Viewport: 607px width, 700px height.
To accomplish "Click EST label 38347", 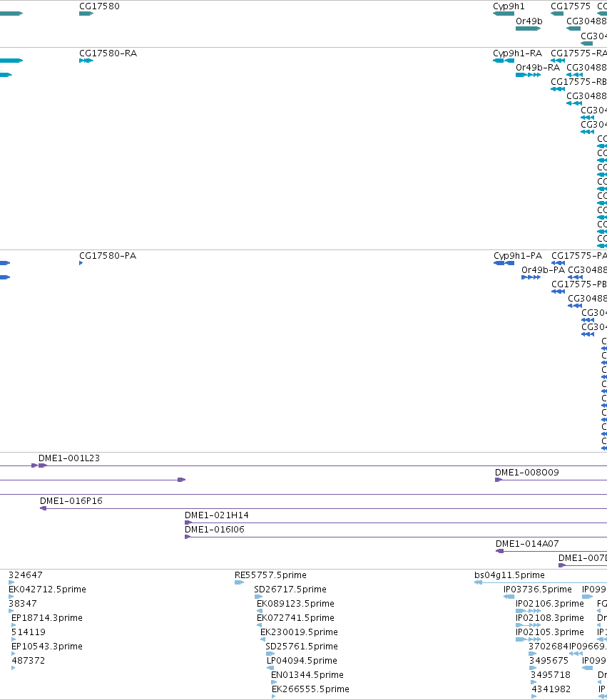I will point(22,604).
